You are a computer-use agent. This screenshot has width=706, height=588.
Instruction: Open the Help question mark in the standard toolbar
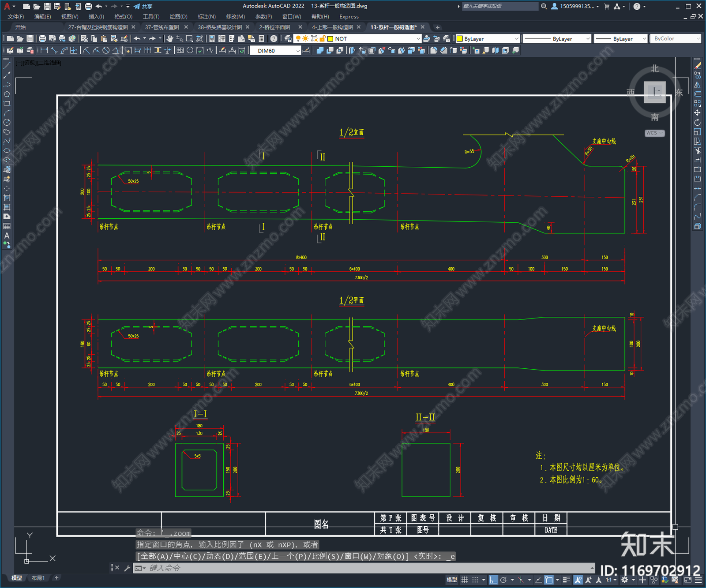click(x=274, y=39)
